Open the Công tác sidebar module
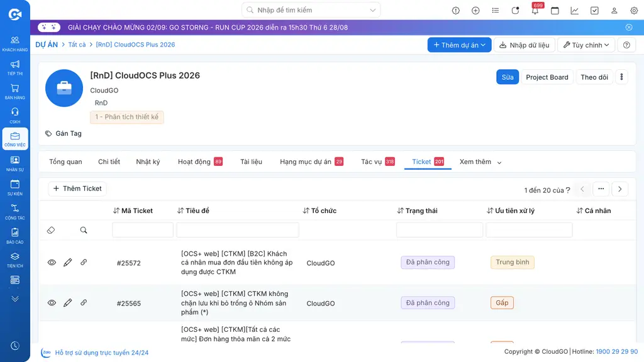Viewport: 644px width, 362px height. 15,212
